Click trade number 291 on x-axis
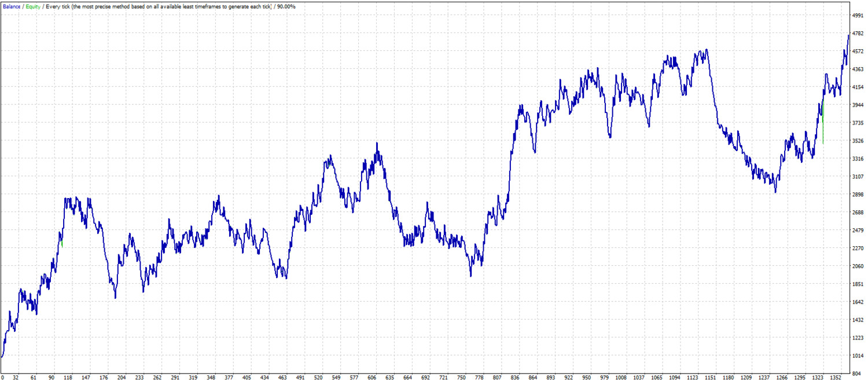The height and width of the screenshot is (380, 868). [x=175, y=377]
